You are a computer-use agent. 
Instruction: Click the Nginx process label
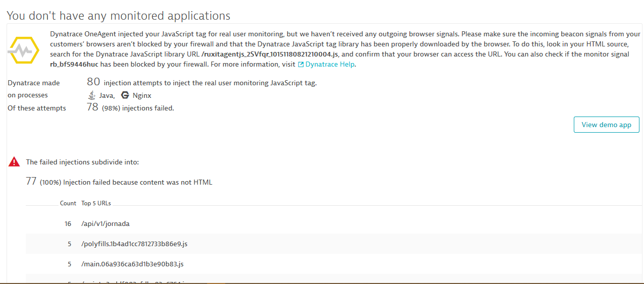click(142, 95)
